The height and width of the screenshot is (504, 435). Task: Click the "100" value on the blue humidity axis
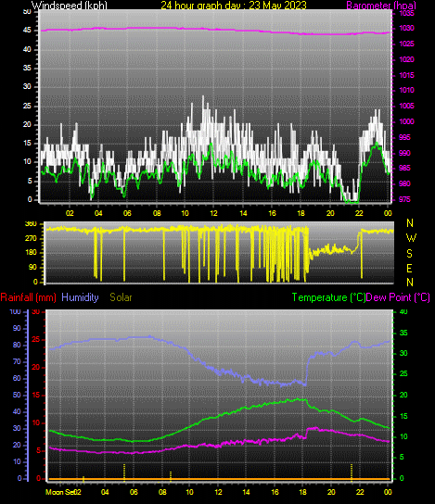coord(15,312)
